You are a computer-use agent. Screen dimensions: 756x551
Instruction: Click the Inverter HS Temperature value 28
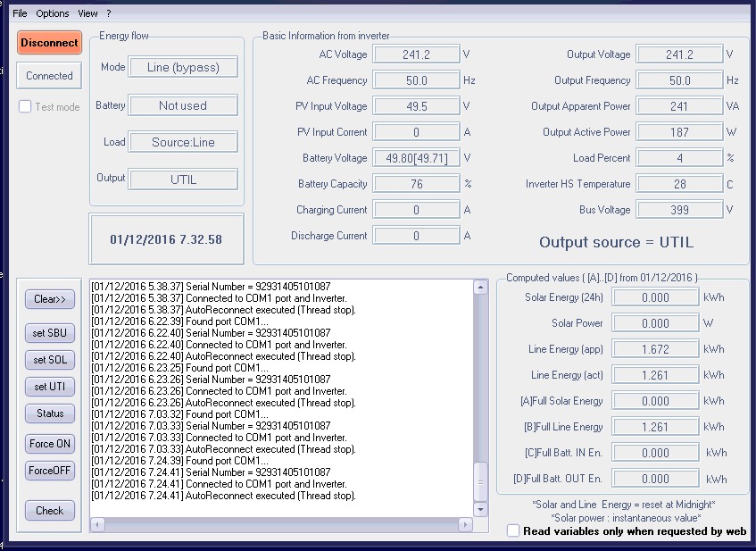[x=680, y=184]
